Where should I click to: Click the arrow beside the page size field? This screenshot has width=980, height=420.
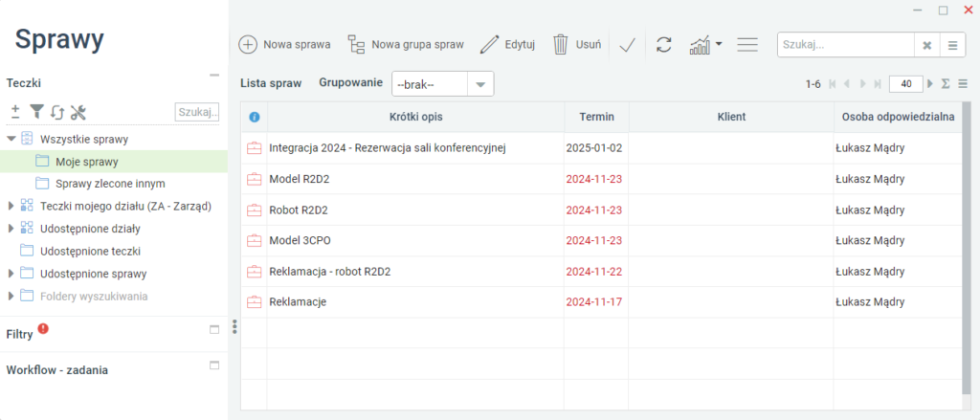[x=930, y=84]
